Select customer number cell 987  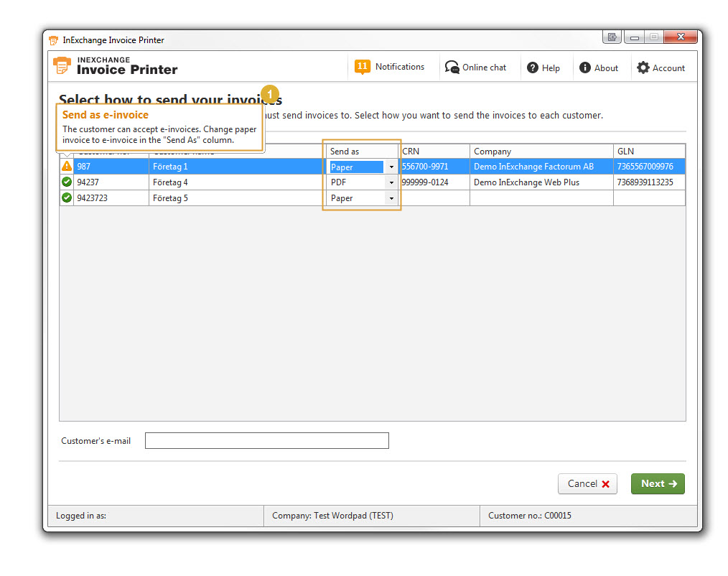tap(111, 167)
